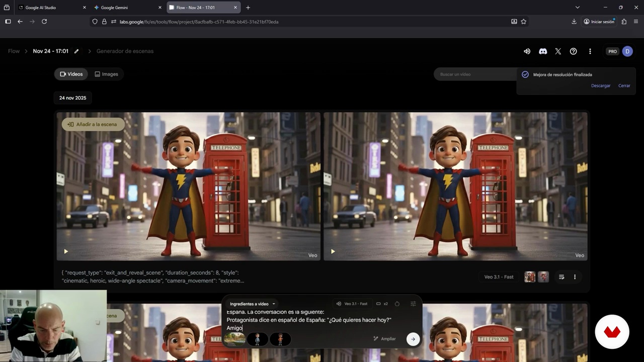Open more options for the first video row
The image size is (644, 362).
point(575,277)
